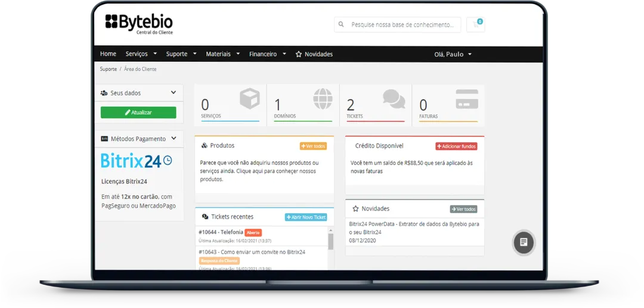Viewport: 644px width, 308px height.
Task: Click the Área do Cliente breadcrumb text
Action: tap(140, 69)
